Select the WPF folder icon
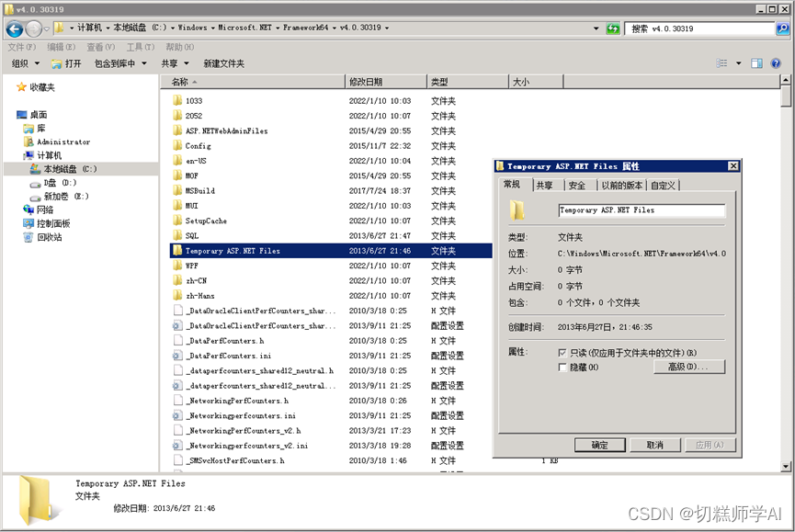 pos(177,266)
